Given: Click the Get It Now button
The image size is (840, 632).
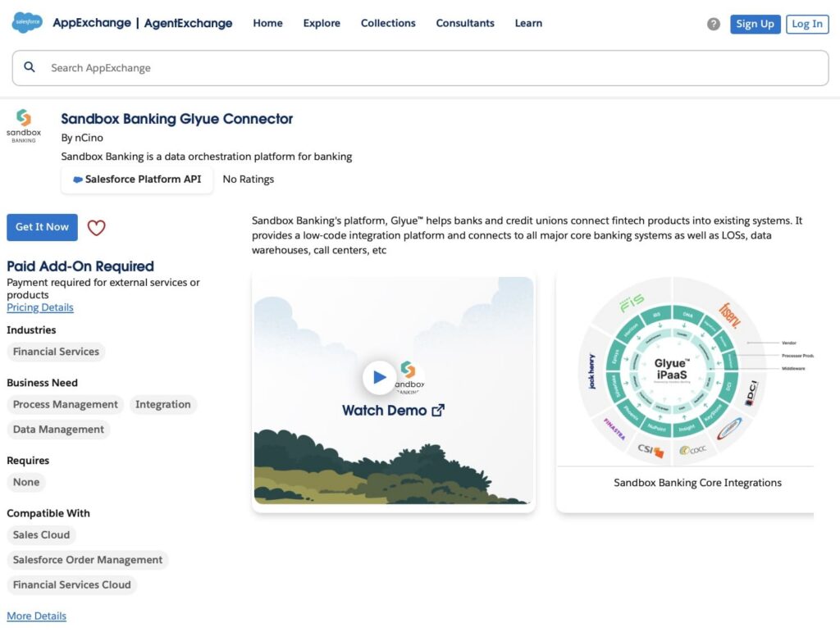Looking at the screenshot, I should coord(42,227).
